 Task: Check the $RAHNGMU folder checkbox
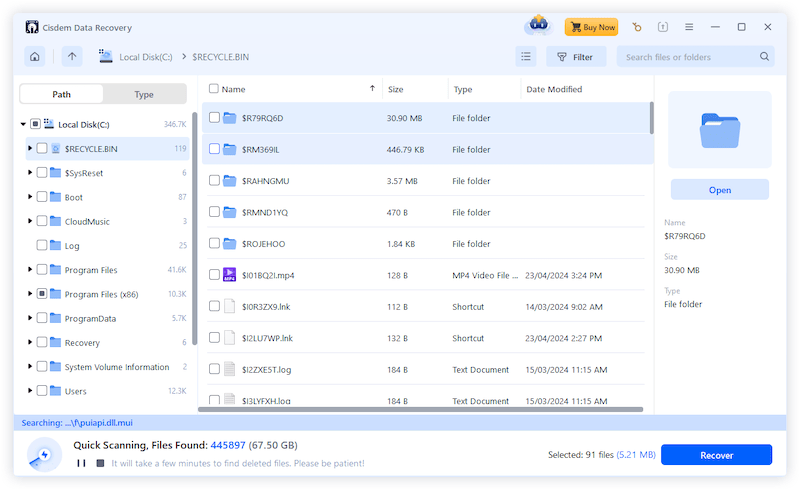[x=214, y=180]
